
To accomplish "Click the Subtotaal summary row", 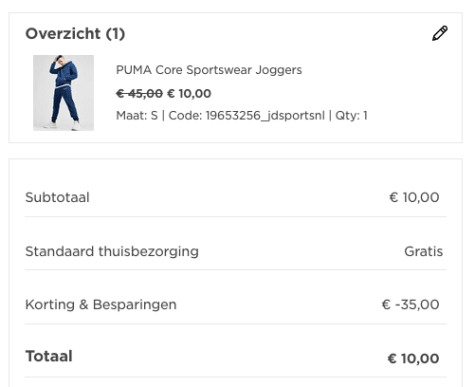I will pos(236,197).
